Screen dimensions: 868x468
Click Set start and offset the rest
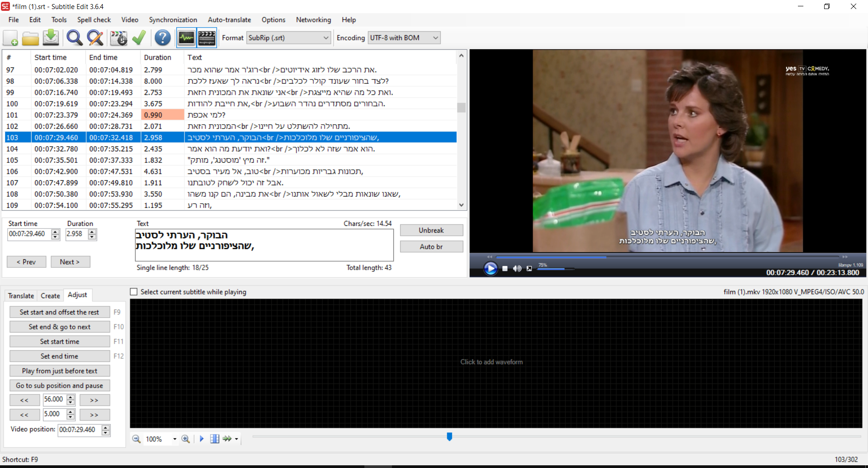click(x=59, y=312)
